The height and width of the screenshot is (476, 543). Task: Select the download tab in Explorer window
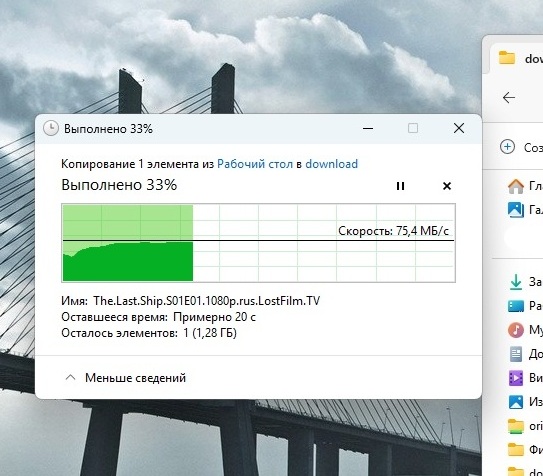tap(516, 58)
